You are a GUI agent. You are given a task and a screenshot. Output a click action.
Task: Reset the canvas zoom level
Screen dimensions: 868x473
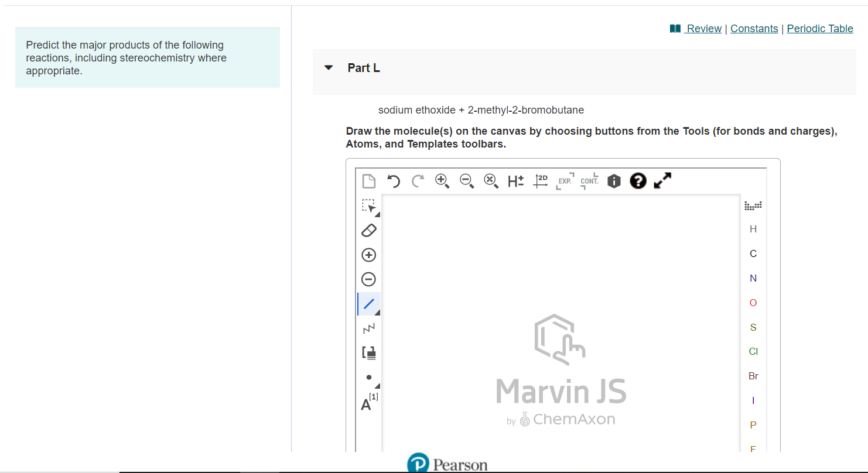[491, 181]
